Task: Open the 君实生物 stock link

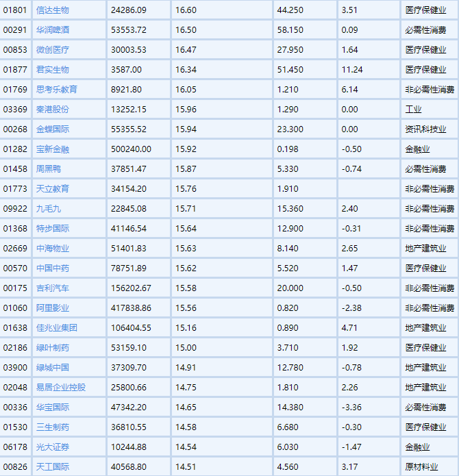Action: [53, 70]
